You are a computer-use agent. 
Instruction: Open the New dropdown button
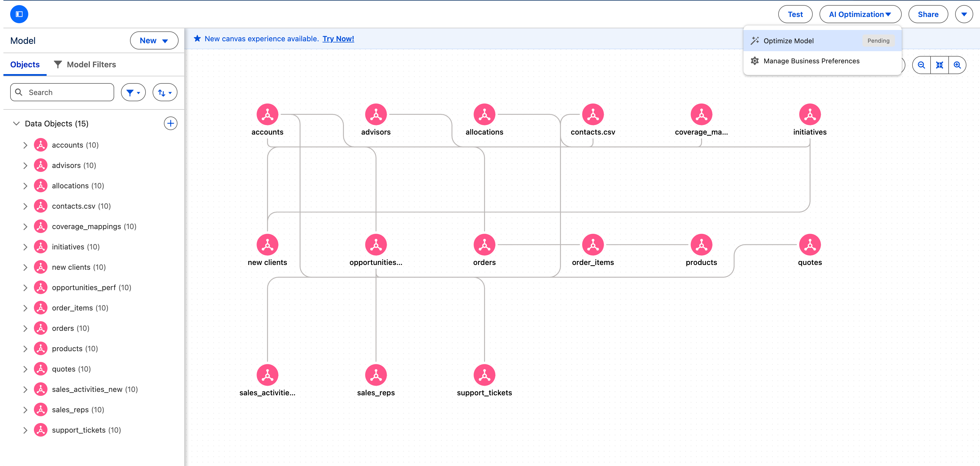pos(154,40)
